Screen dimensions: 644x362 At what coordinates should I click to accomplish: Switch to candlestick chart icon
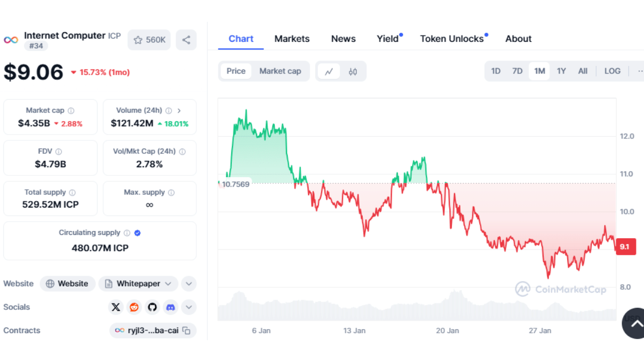353,71
